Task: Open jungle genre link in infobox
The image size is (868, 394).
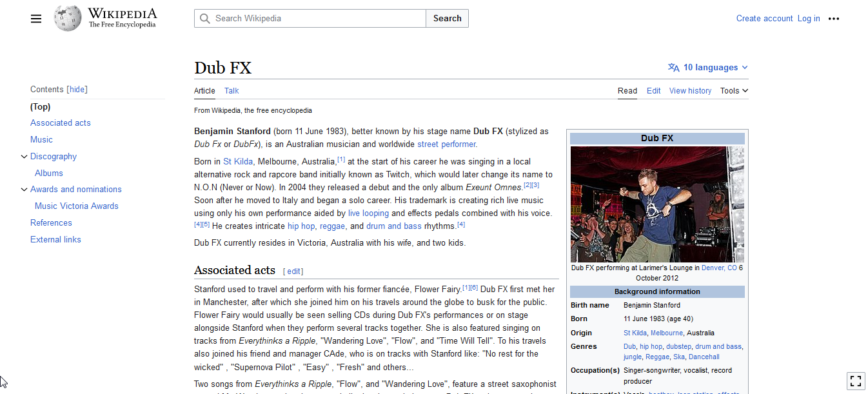Action: [x=633, y=357]
